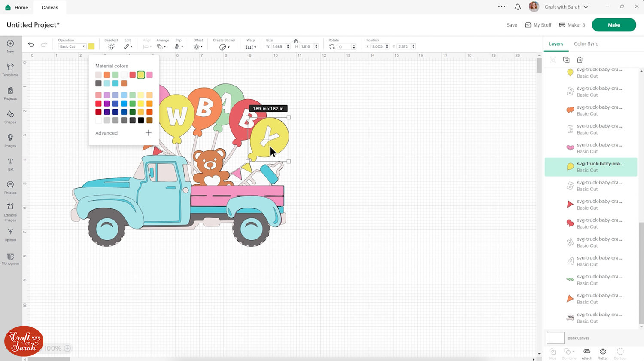Toggle the size aspect ratio lock
644x361 pixels.
(x=295, y=41)
